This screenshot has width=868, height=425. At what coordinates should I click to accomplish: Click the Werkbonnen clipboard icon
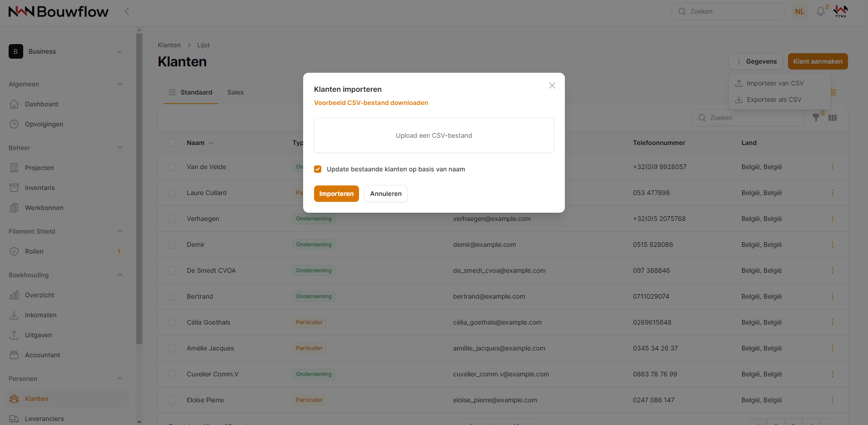click(14, 208)
